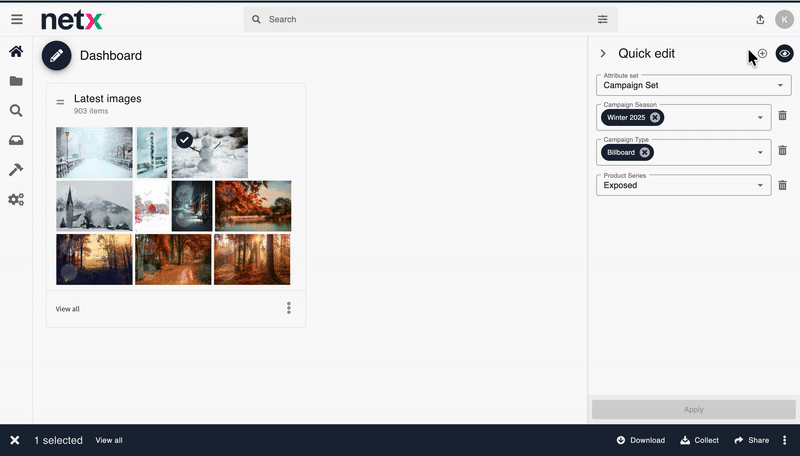Remove the Winter 2025 chip
Image resolution: width=800 pixels, height=456 pixels.
[x=655, y=118]
